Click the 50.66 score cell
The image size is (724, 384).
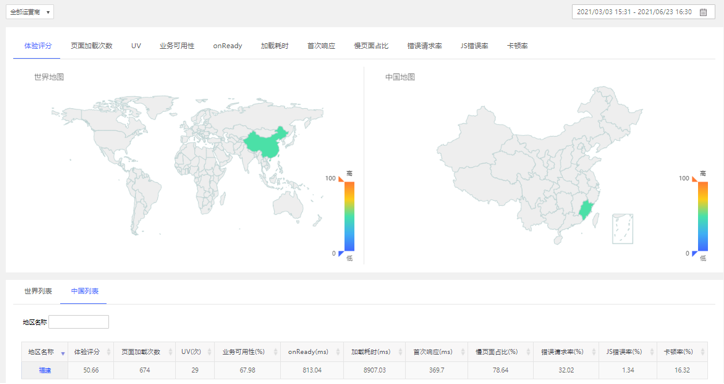tap(91, 370)
